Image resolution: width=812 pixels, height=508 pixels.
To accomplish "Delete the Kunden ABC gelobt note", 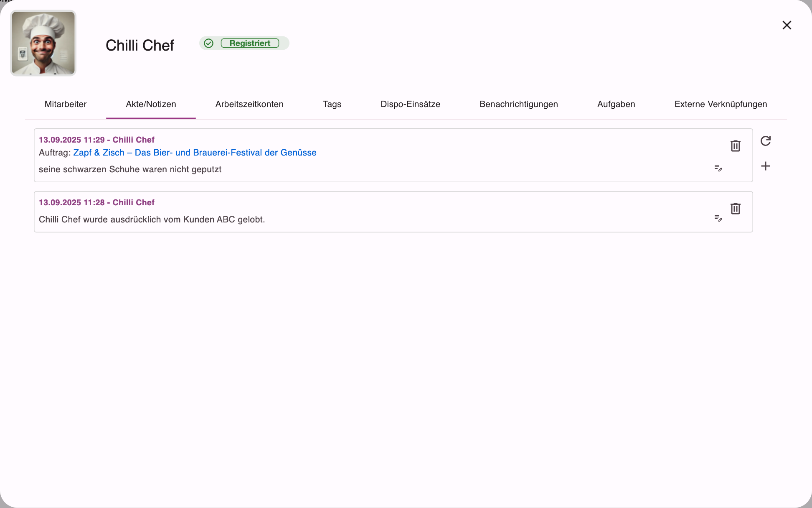I will pyautogui.click(x=735, y=209).
